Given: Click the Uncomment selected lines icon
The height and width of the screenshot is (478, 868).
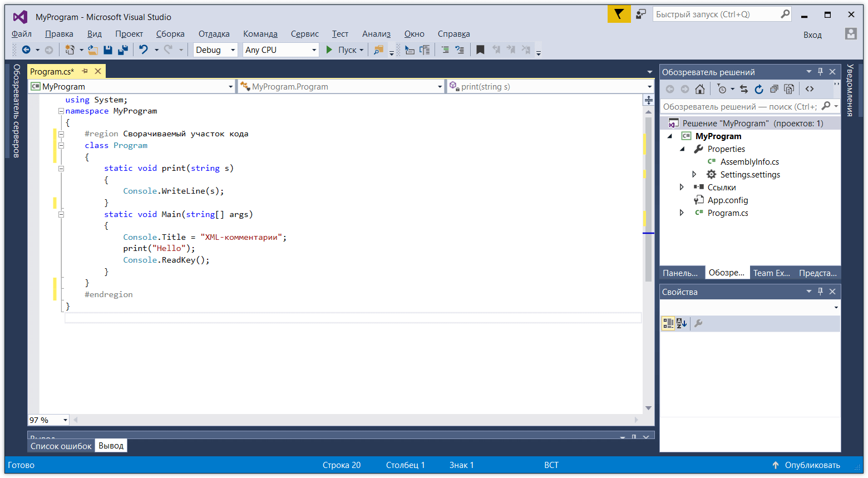Looking at the screenshot, I should [460, 50].
